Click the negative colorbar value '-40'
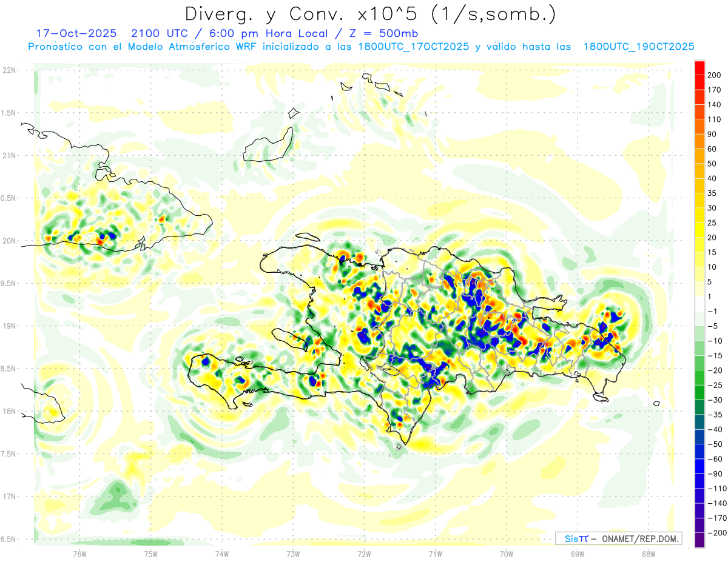 point(715,430)
